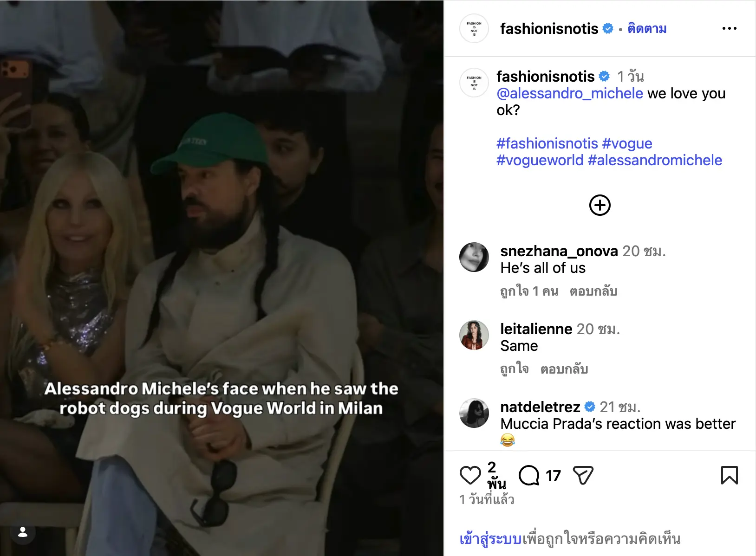Like leitalienne's comment with ถูกใจ

514,369
